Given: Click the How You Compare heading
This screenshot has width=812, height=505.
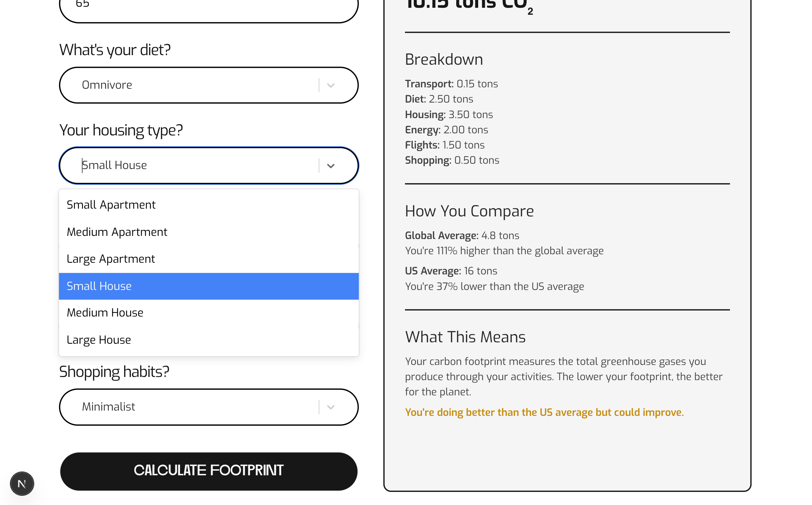Looking at the screenshot, I should point(469,211).
